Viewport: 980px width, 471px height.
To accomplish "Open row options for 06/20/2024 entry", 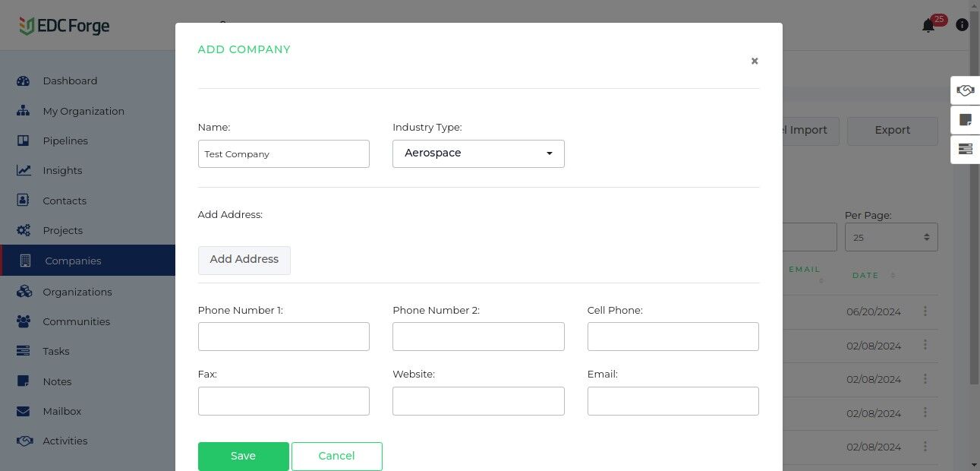I will coord(925,311).
